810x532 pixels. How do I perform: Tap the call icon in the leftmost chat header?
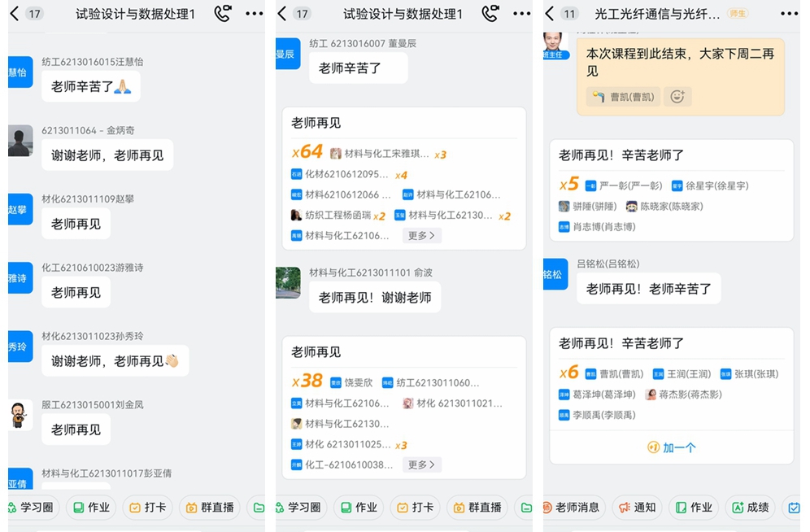[x=222, y=14]
